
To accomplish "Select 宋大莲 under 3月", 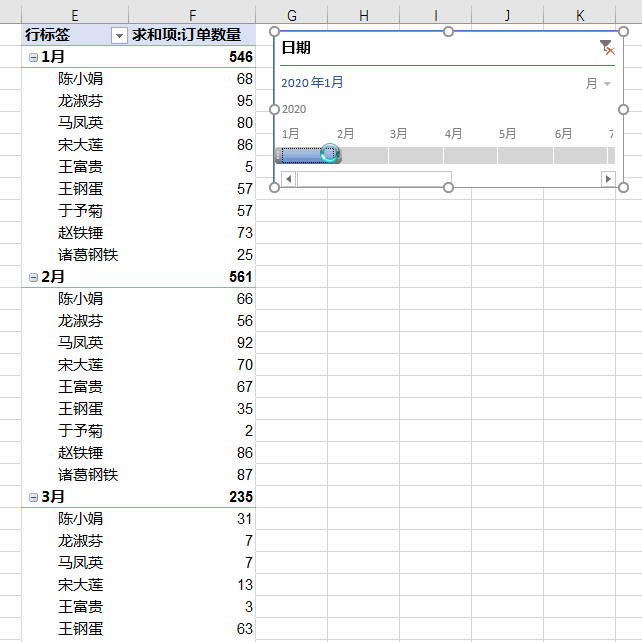I will (80, 585).
